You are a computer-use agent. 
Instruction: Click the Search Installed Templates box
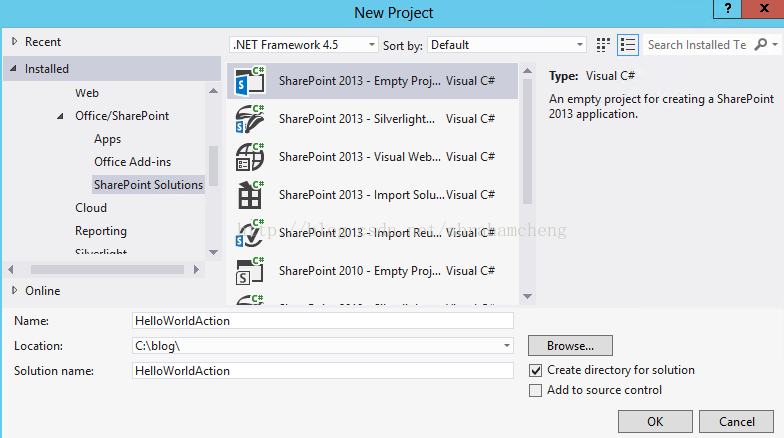point(697,44)
